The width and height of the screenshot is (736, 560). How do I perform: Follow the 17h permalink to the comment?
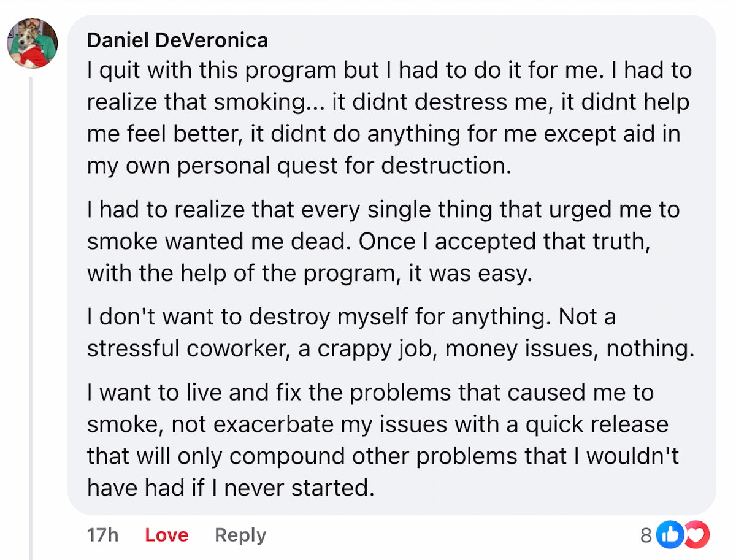click(x=102, y=534)
